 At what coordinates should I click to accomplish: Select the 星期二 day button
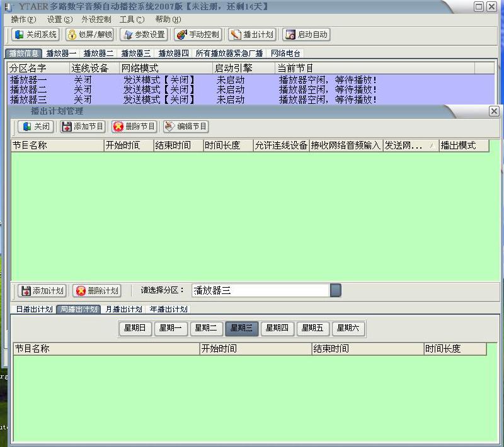click(x=206, y=328)
